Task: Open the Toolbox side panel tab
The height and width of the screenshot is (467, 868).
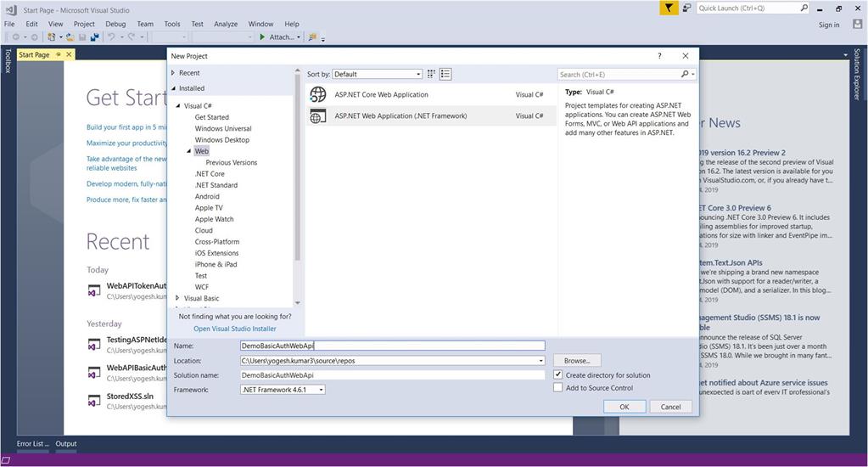Action: pyautogui.click(x=8, y=60)
